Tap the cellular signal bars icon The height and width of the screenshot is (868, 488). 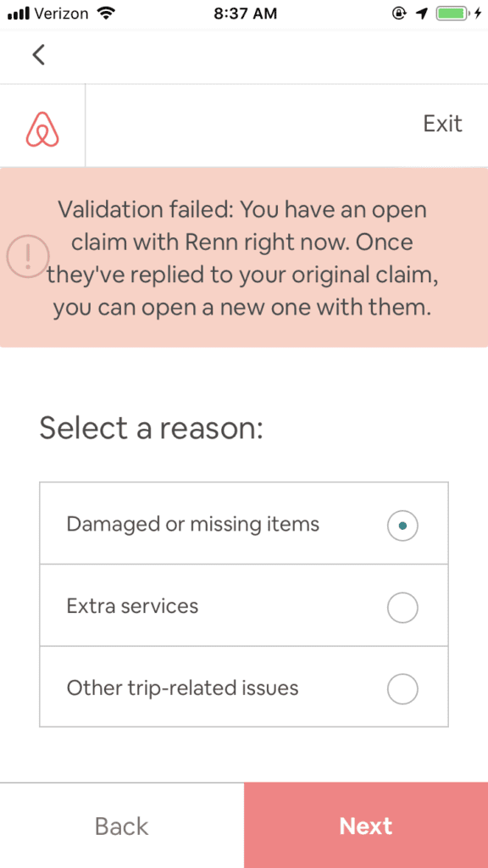click(19, 14)
